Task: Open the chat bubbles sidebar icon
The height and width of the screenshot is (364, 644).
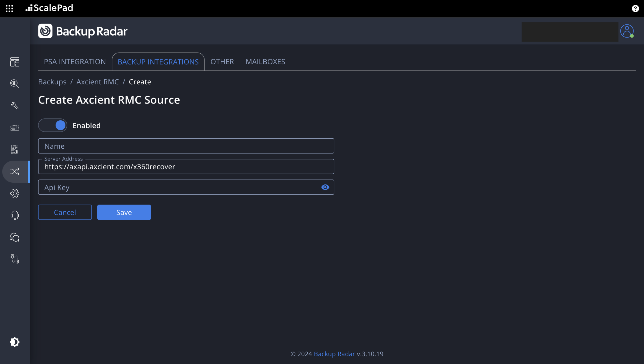Action: [x=15, y=237]
